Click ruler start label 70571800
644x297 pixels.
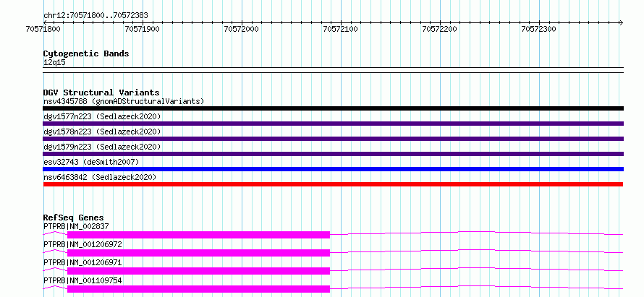click(x=43, y=29)
